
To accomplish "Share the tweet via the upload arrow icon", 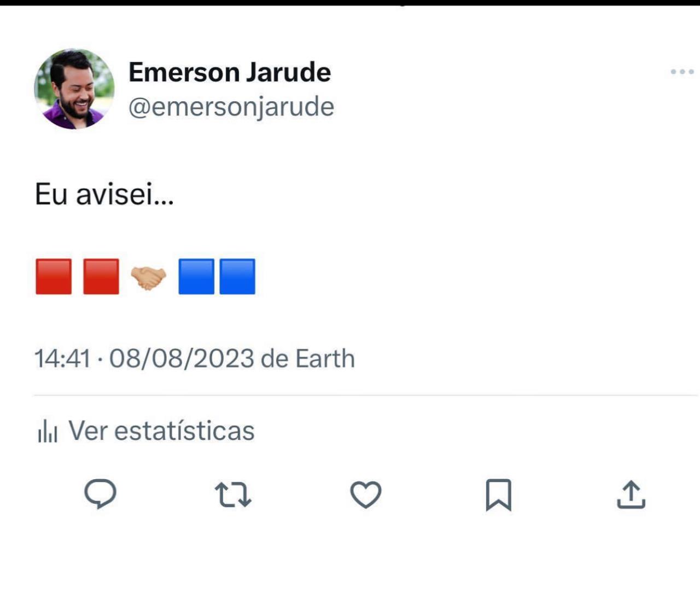I will 631,495.
